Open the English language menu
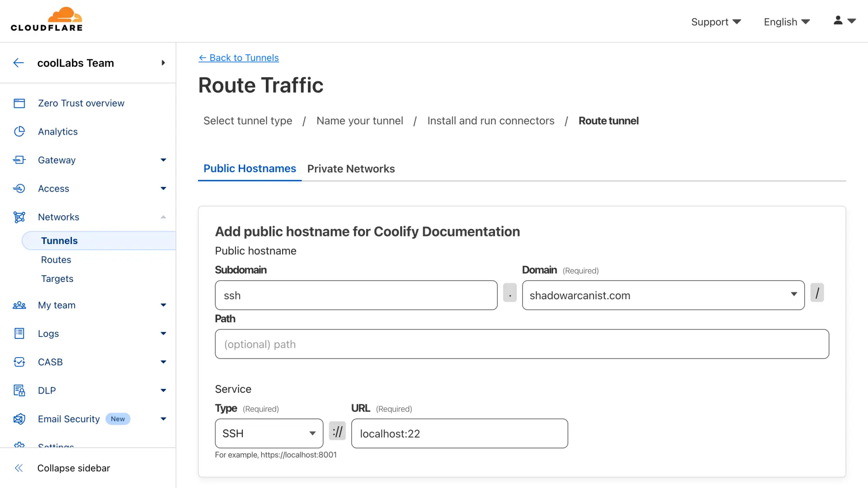Screen dimensions: 868x488 [786, 22]
